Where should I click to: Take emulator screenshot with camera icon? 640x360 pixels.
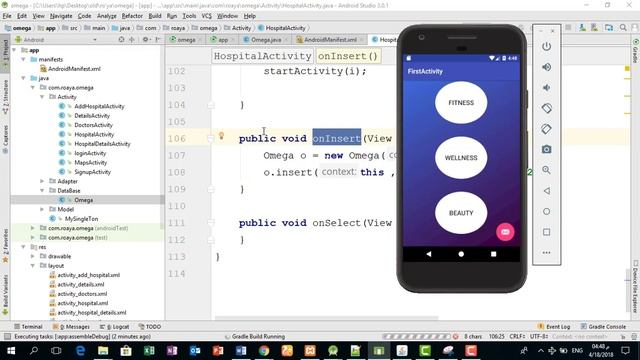(x=547, y=149)
